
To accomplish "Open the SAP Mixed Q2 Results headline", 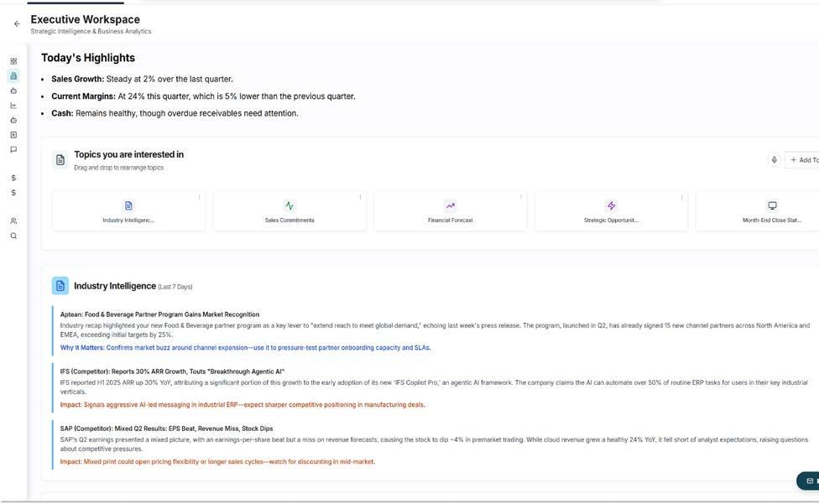I will point(167,429).
